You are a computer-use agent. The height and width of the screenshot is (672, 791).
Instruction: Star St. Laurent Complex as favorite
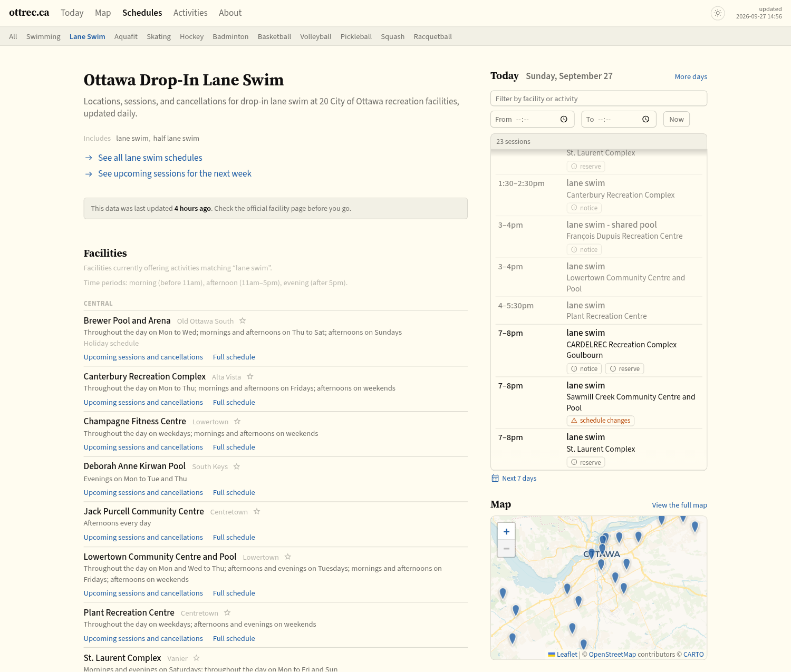pyautogui.click(x=196, y=658)
